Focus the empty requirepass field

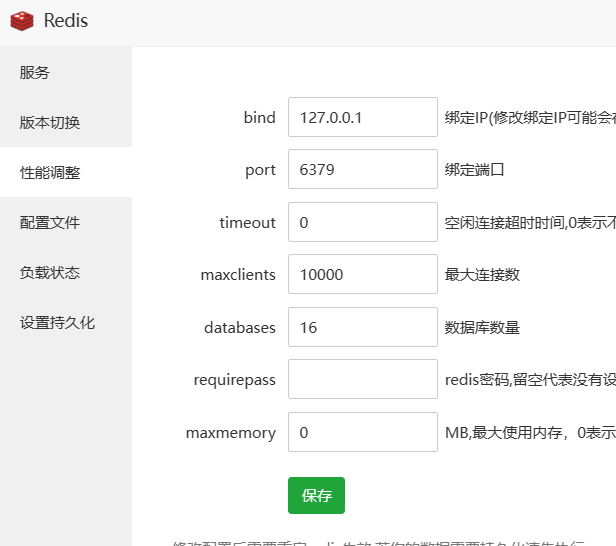(363, 379)
